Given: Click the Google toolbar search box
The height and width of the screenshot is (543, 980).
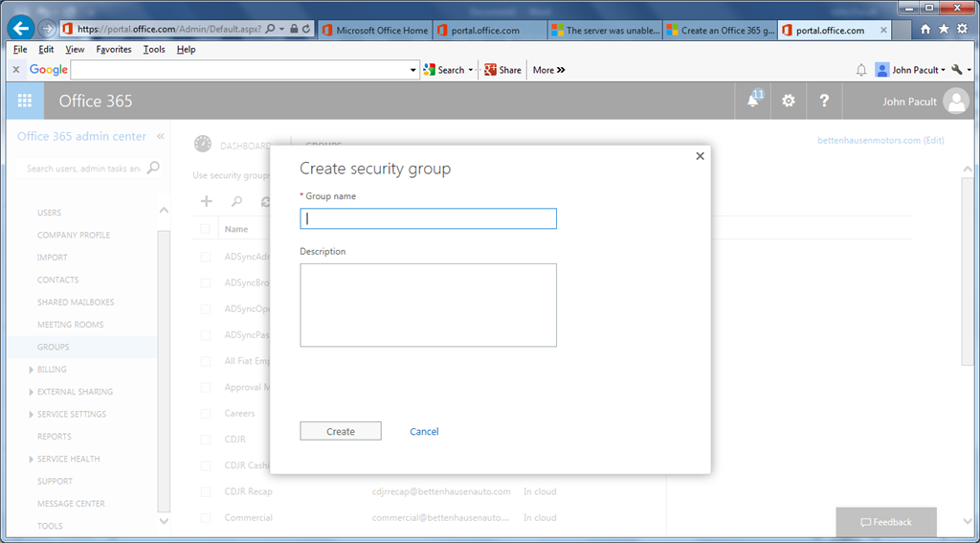Looking at the screenshot, I should click(x=239, y=70).
